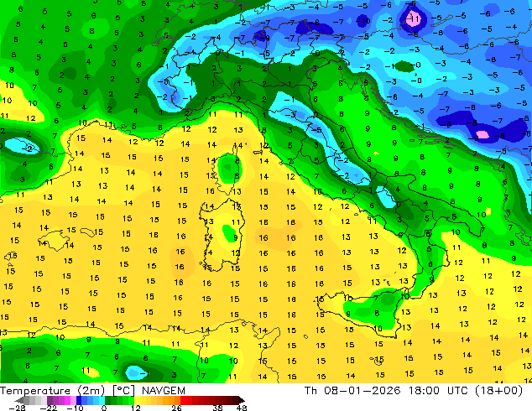Pick the dark blue legend swatch above -10

click(x=79, y=400)
